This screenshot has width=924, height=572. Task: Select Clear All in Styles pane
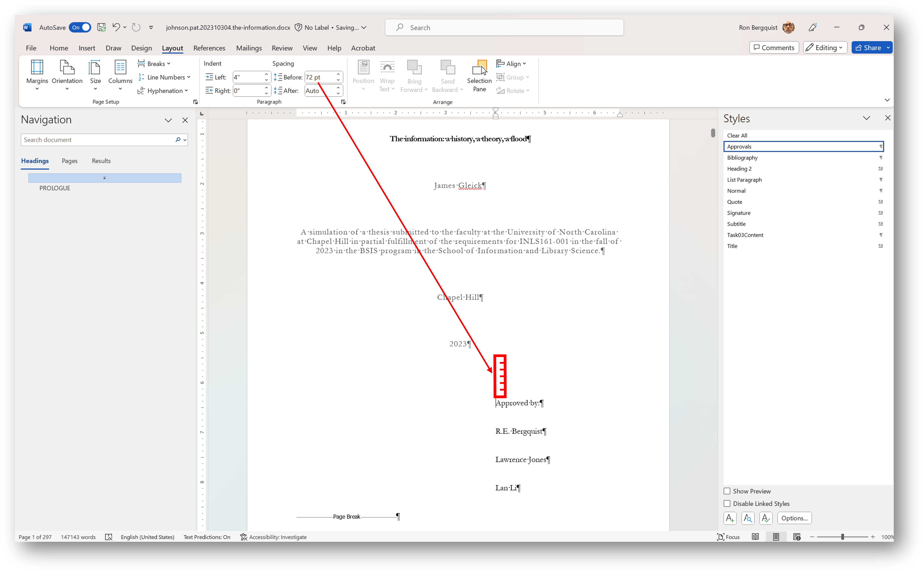737,135
